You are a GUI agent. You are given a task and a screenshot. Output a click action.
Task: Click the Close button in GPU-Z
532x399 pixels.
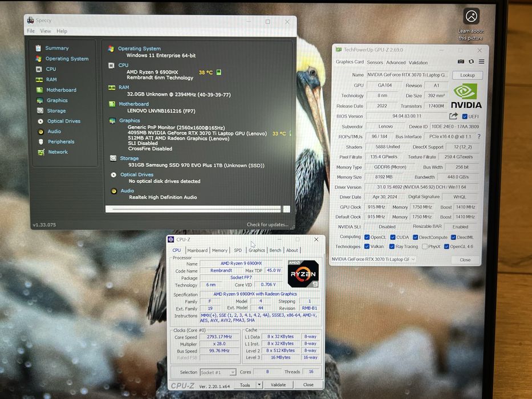[x=465, y=260]
